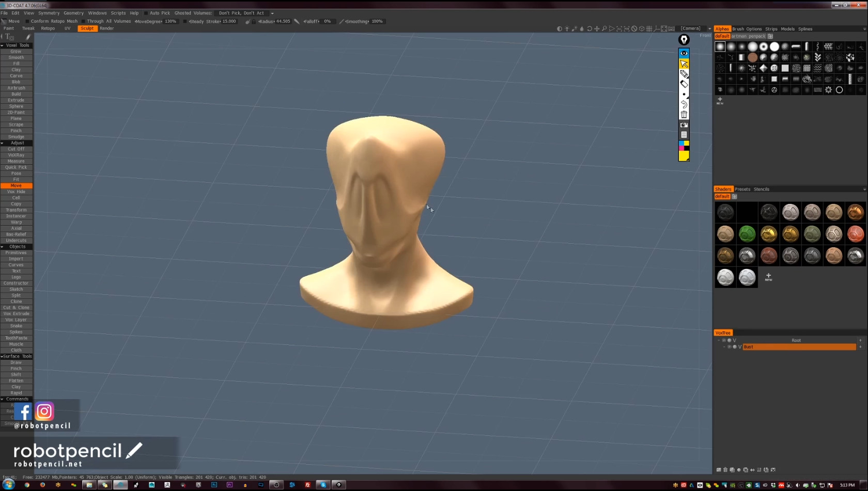Click the add folder icon beside artman penpack
Image resolution: width=868 pixels, height=491 pixels.
point(770,36)
